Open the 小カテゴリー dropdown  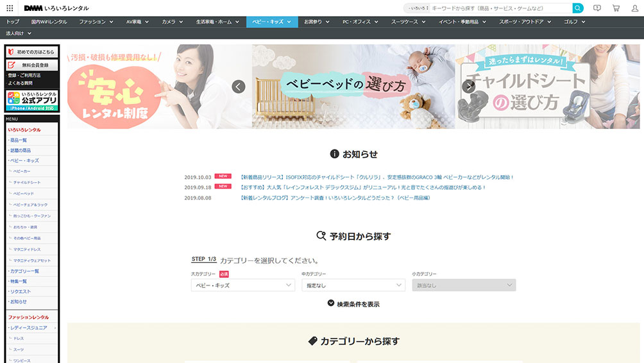(464, 285)
